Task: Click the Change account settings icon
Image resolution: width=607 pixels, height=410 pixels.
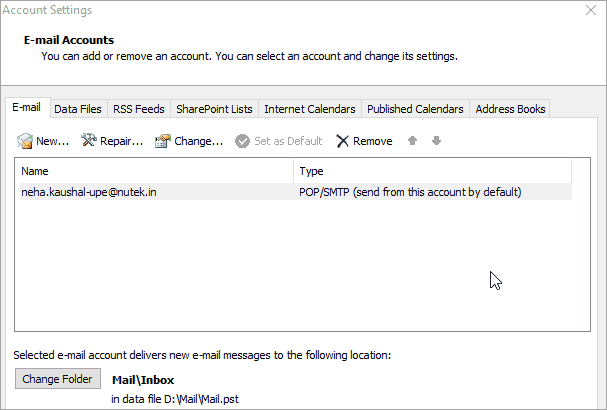Action: pyautogui.click(x=162, y=141)
